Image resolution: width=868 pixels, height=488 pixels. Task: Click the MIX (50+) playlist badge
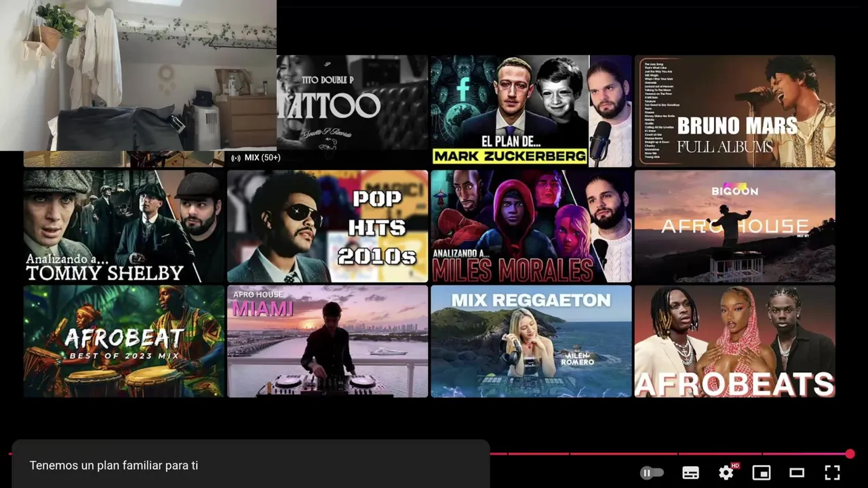(x=256, y=158)
